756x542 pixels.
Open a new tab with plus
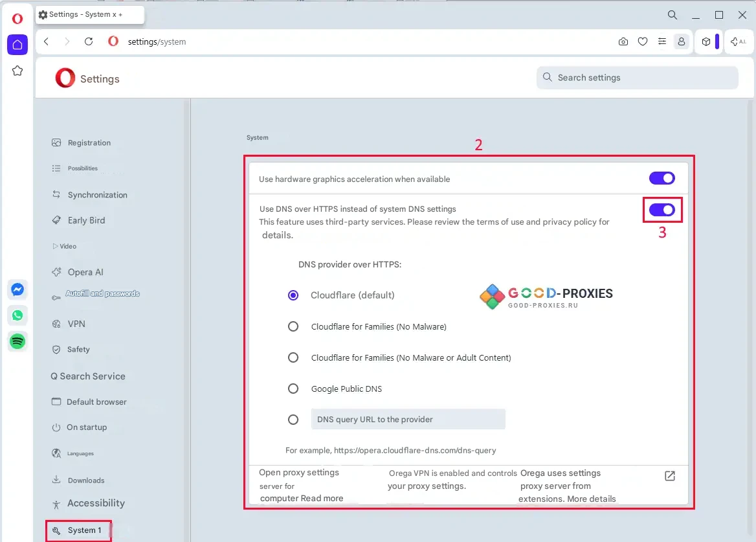click(x=120, y=15)
